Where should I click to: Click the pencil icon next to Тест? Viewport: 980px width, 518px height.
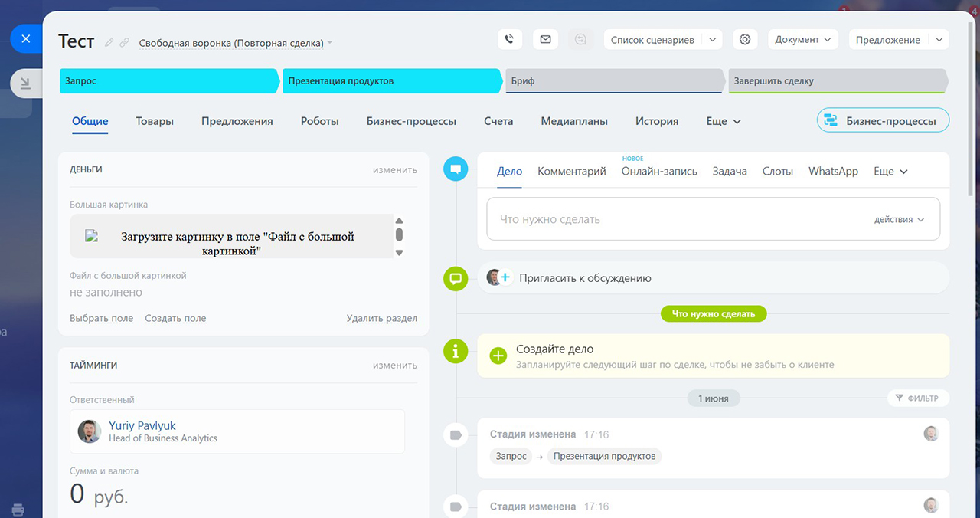109,43
